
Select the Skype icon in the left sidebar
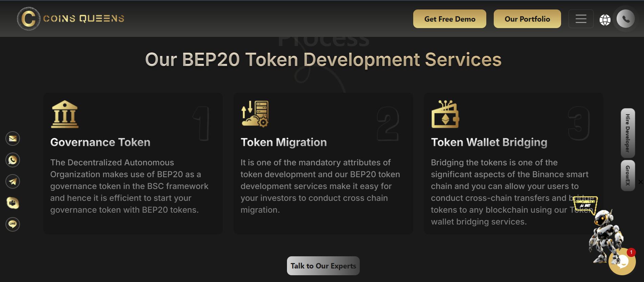pos(13,203)
